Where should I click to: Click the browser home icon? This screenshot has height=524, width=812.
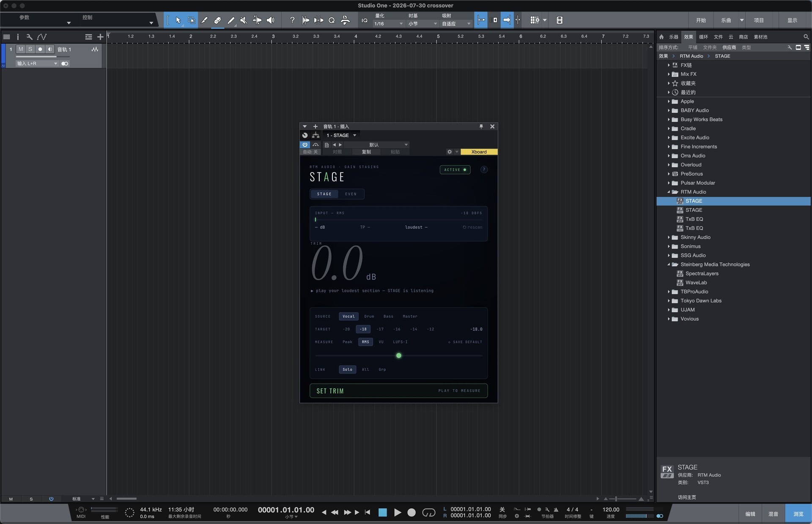pyautogui.click(x=661, y=37)
